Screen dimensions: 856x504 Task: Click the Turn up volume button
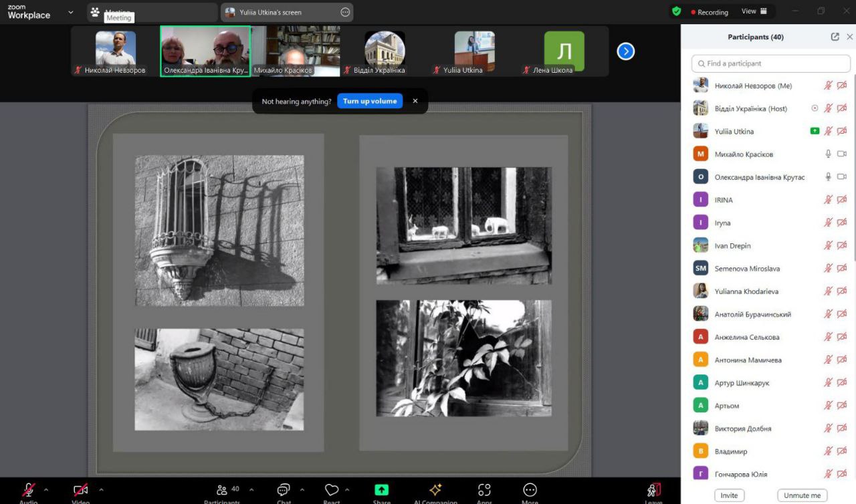coord(369,101)
